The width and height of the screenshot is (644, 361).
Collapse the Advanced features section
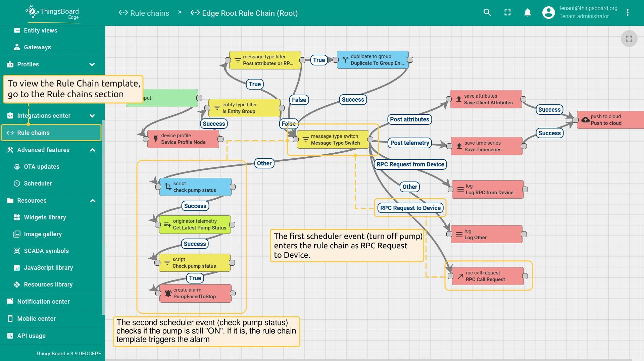(93, 150)
